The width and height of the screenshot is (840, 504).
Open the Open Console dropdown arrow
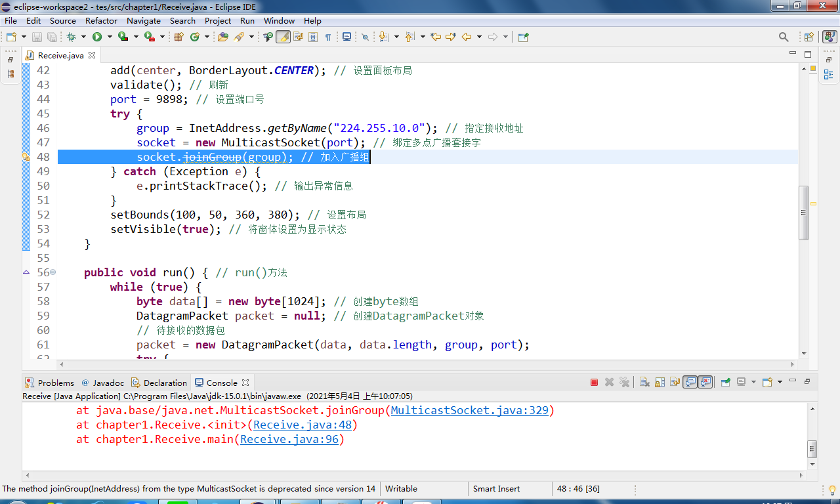pos(780,382)
